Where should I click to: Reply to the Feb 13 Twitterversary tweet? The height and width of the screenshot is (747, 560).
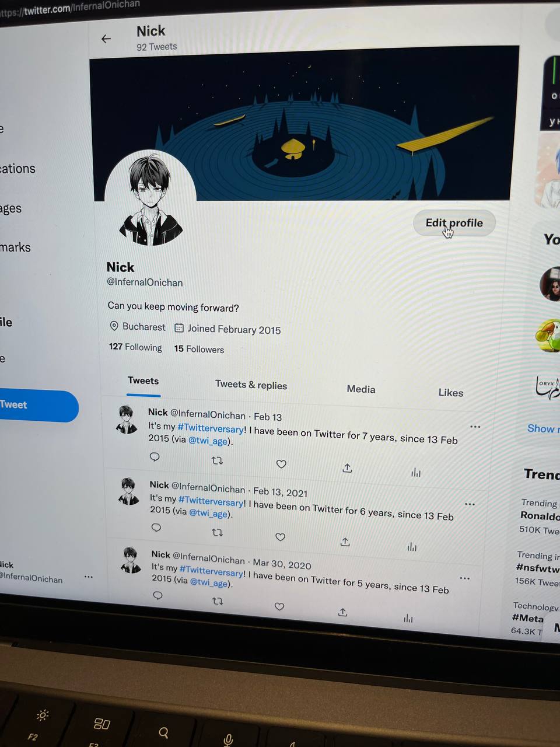point(155,456)
